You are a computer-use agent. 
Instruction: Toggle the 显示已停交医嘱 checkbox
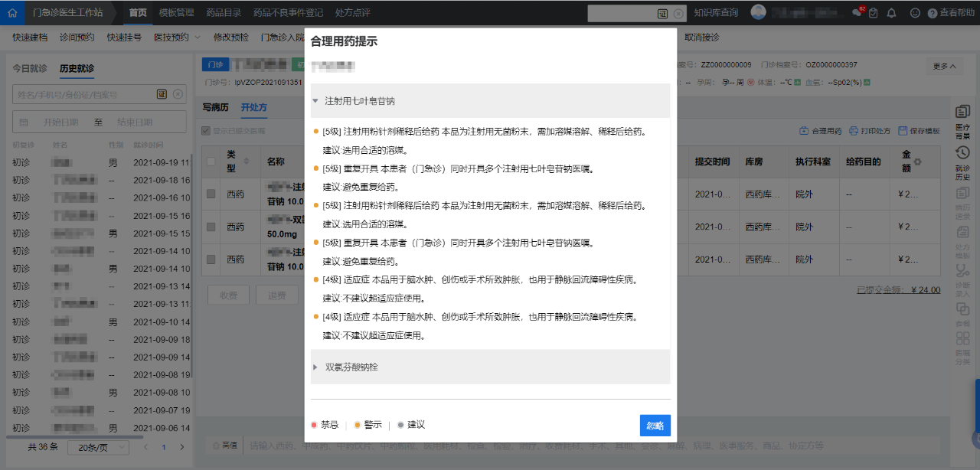point(205,129)
